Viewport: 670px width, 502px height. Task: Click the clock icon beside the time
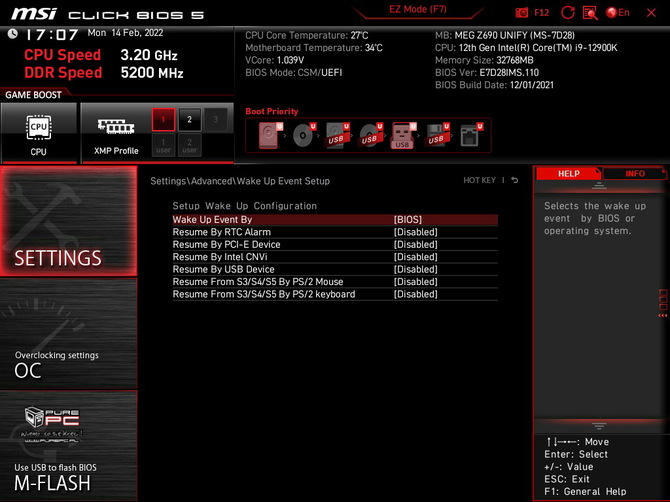13,33
